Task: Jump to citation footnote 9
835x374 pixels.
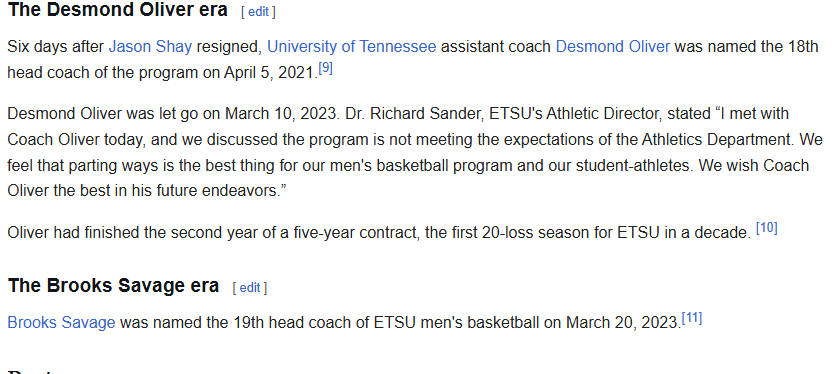Action: [325, 69]
